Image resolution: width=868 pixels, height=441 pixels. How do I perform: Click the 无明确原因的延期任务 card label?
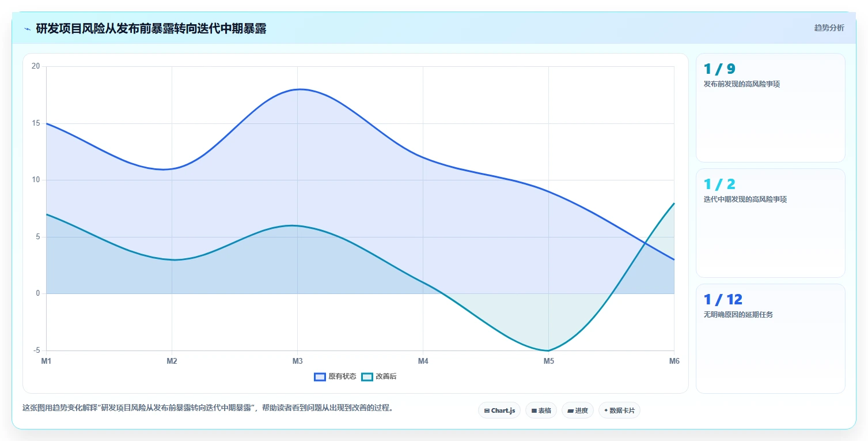(738, 315)
